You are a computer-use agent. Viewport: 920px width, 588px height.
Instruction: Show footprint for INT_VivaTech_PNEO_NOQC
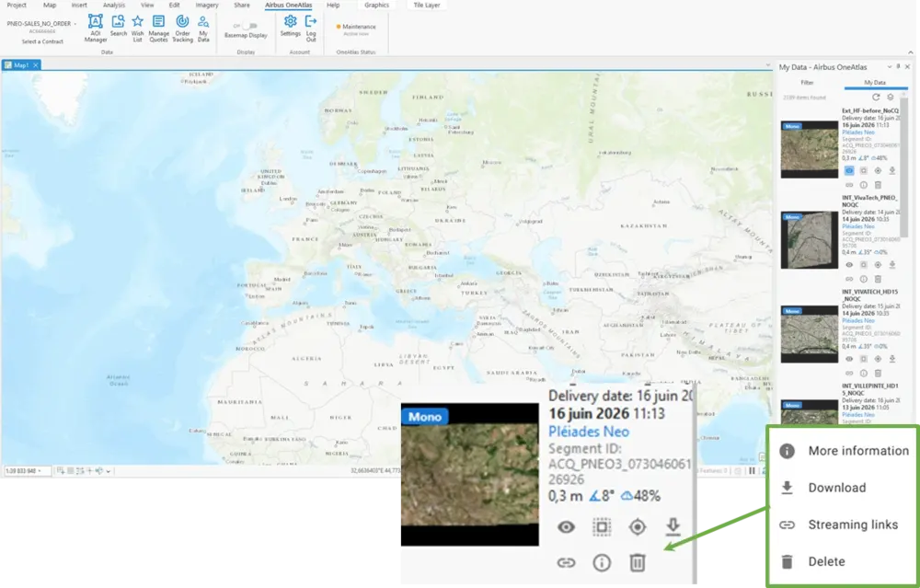coord(864,265)
